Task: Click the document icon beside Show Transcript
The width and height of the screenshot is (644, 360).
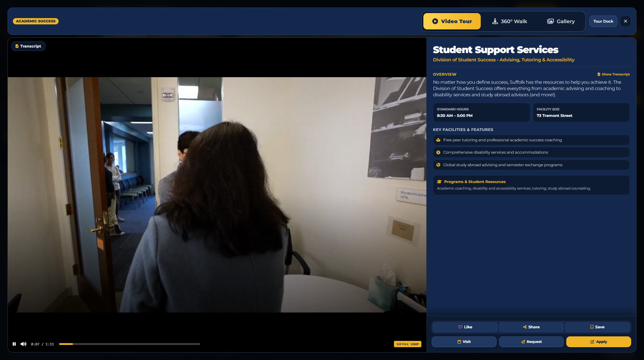Action: (x=599, y=74)
